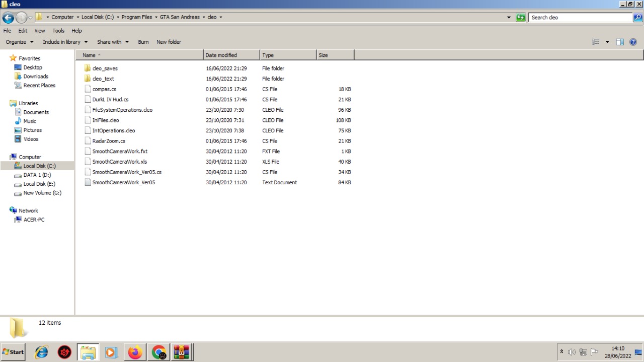Image resolution: width=644 pixels, height=362 pixels.
Task: Open the File menu
Action: click(x=7, y=31)
